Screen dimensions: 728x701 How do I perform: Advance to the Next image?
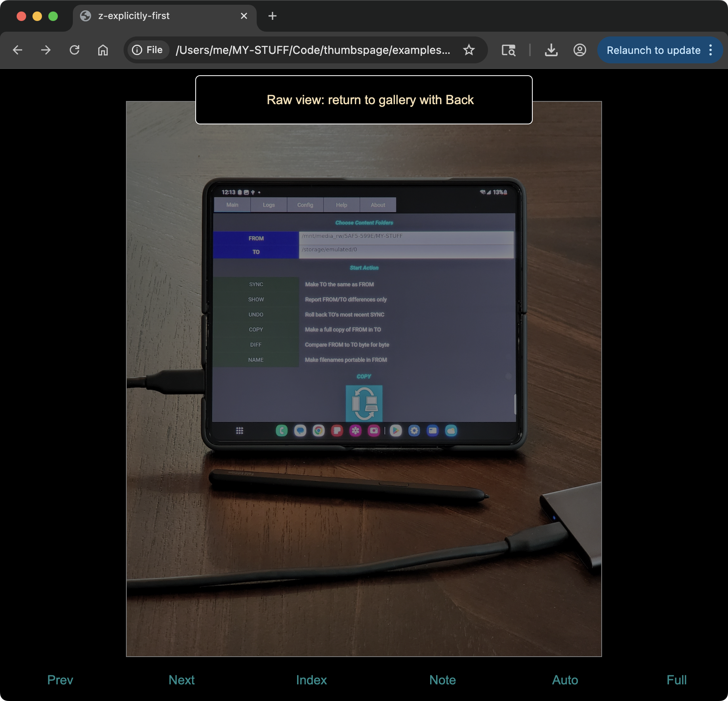[181, 680]
